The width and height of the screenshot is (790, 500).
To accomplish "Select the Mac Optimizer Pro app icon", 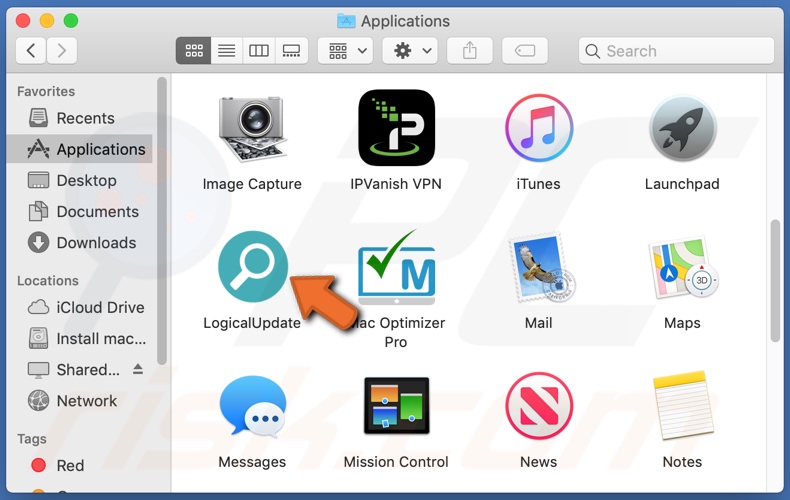I will click(396, 267).
